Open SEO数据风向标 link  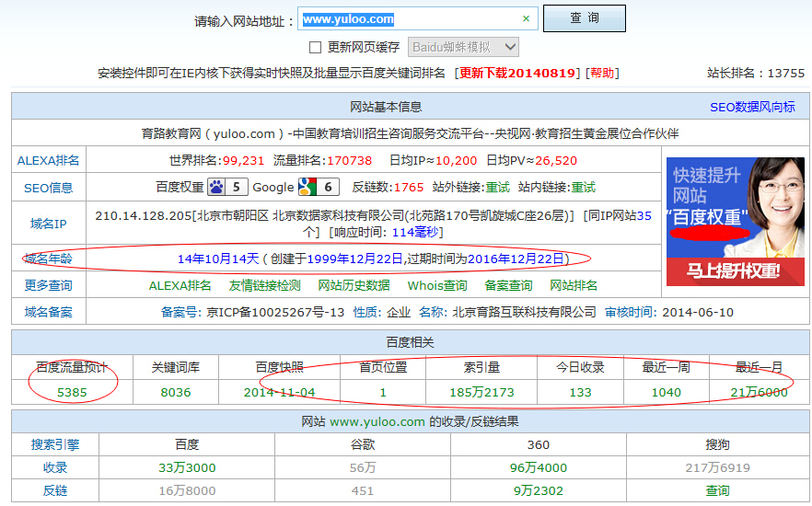pyautogui.click(x=751, y=107)
